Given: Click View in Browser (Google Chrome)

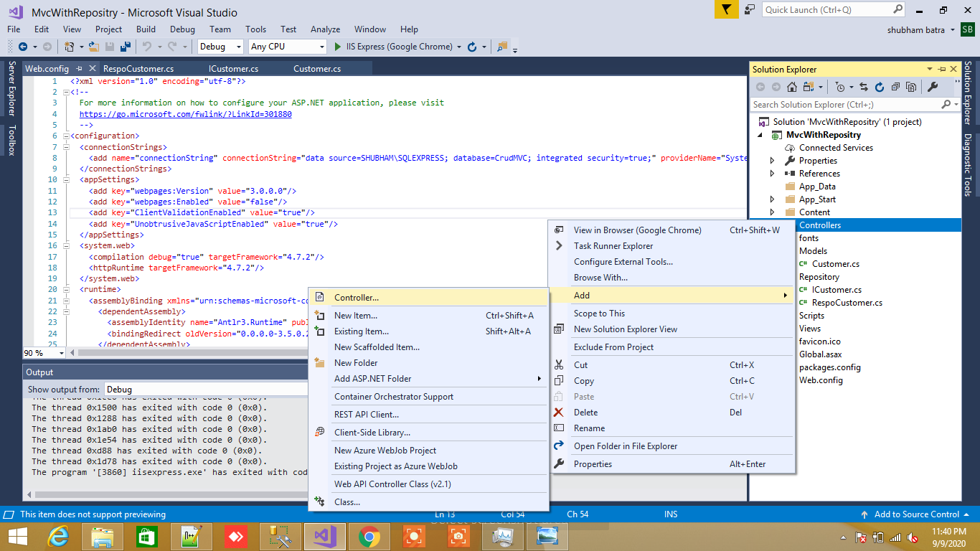Looking at the screenshot, I should coord(672,230).
